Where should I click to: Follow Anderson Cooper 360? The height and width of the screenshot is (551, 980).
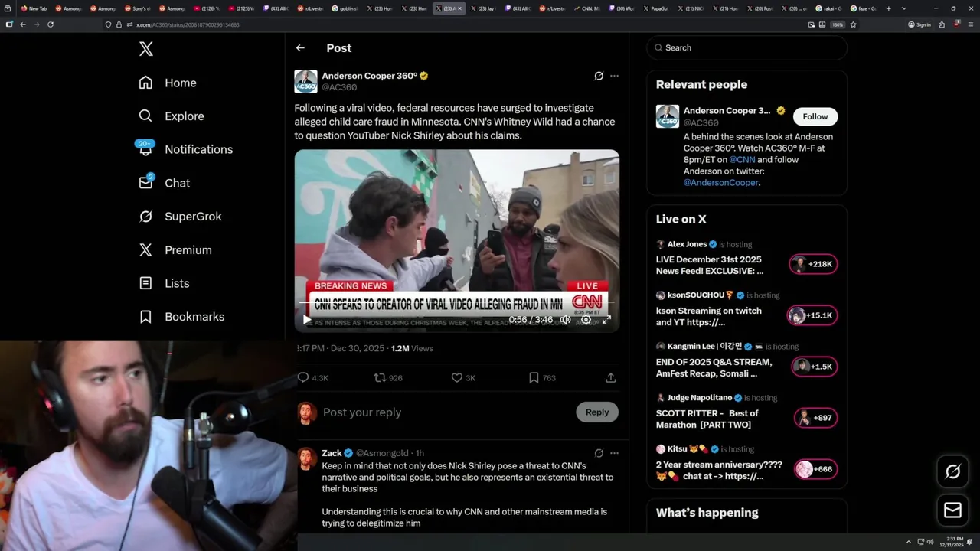815,116
